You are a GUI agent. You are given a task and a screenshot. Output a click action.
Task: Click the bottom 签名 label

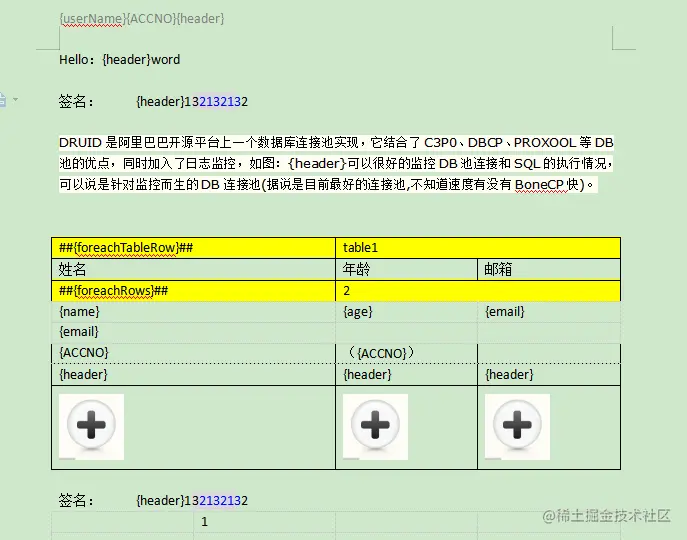click(x=76, y=501)
